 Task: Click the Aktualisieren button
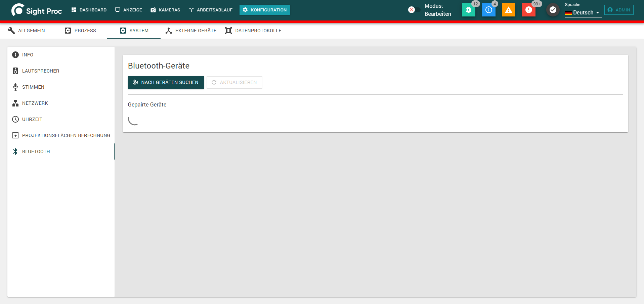coord(234,82)
